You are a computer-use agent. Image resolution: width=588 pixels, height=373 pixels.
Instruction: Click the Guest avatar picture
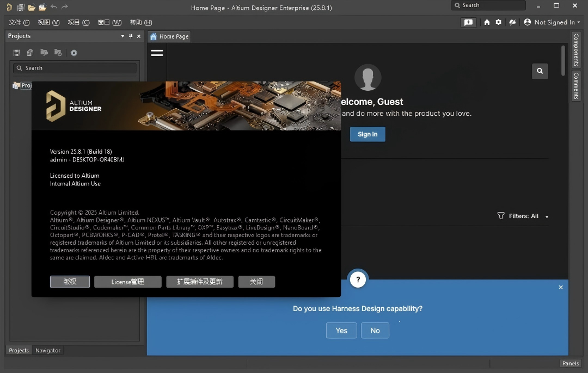(x=368, y=78)
